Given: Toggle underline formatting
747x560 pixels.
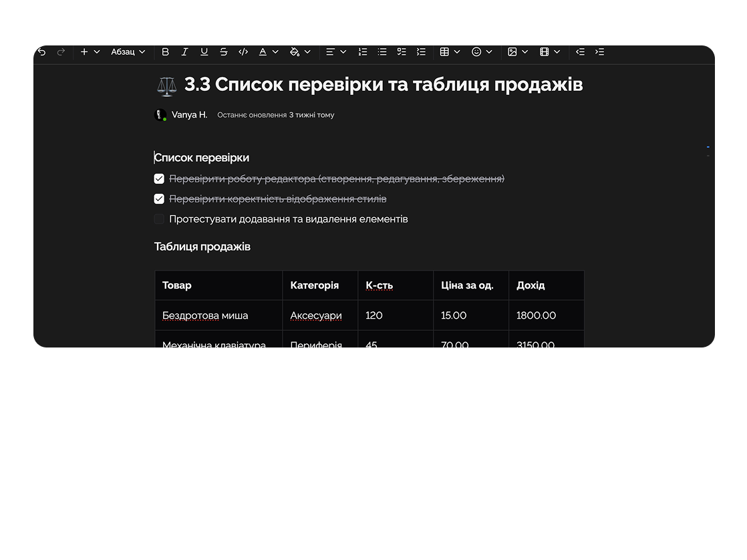Looking at the screenshot, I should (204, 51).
